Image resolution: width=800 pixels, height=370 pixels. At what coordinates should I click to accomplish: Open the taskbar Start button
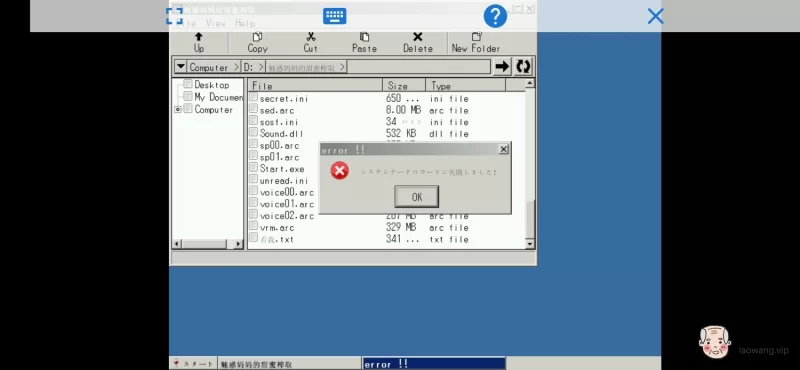(193, 364)
